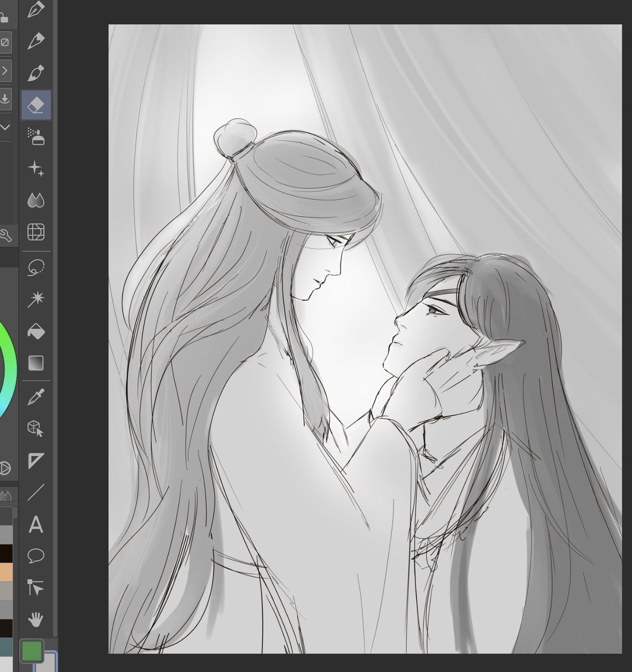The height and width of the screenshot is (672, 632).
Task: Select the Operation object cube tool
Action: (36, 429)
